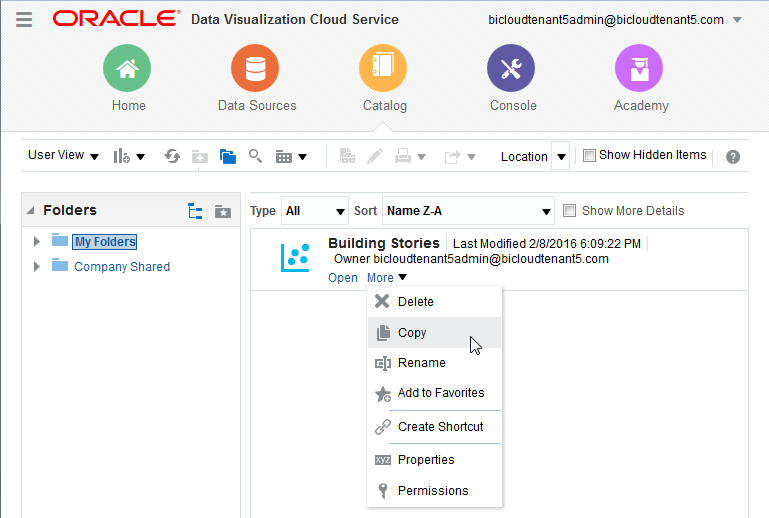Click the account email bicloudtenant5admin@bicloudtenant5.com

606,20
